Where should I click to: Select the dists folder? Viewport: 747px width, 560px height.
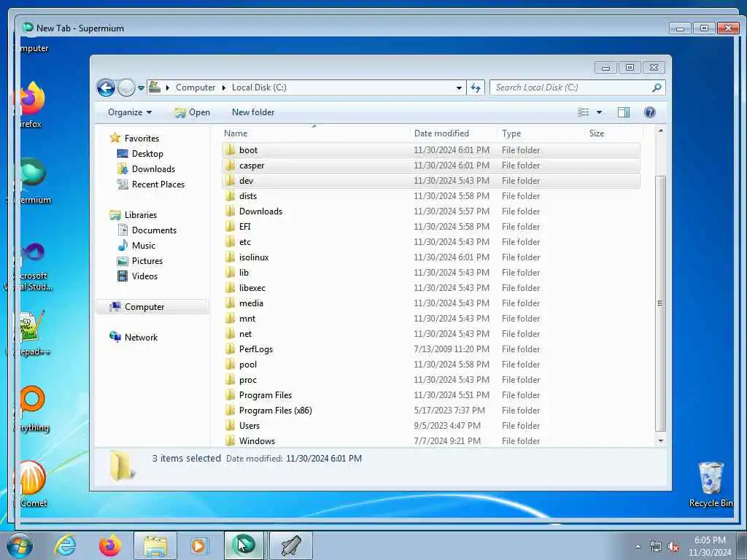[248, 196]
